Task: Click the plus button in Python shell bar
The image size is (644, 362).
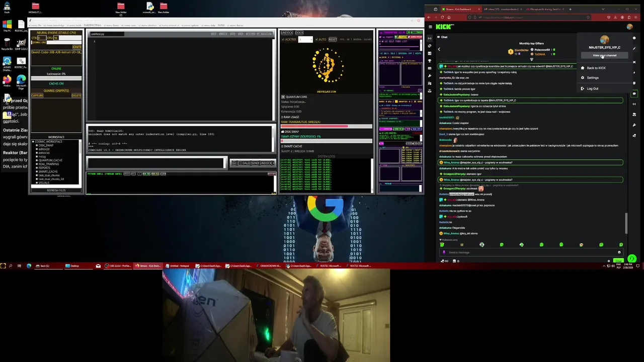Action: click(139, 174)
